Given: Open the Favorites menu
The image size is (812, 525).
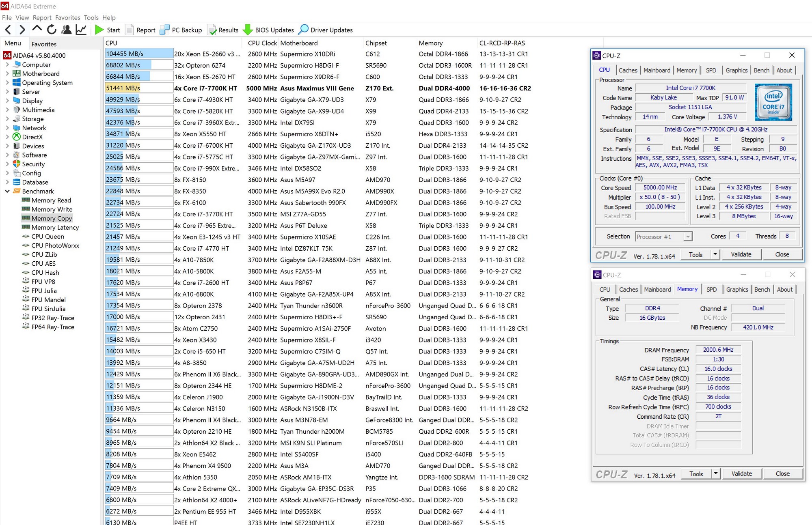Looking at the screenshot, I should (68, 17).
